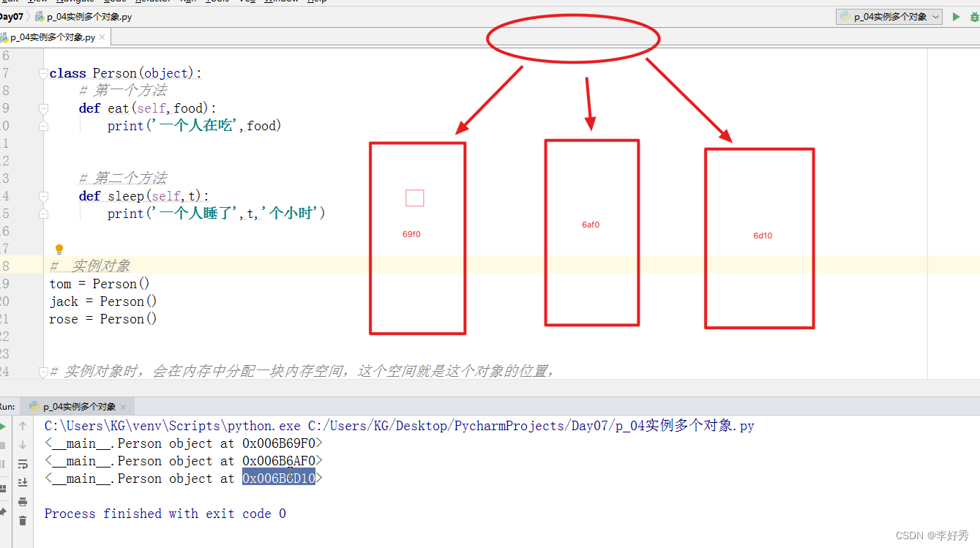Click the up arrow in Run console
980x548 pixels.
click(x=23, y=426)
